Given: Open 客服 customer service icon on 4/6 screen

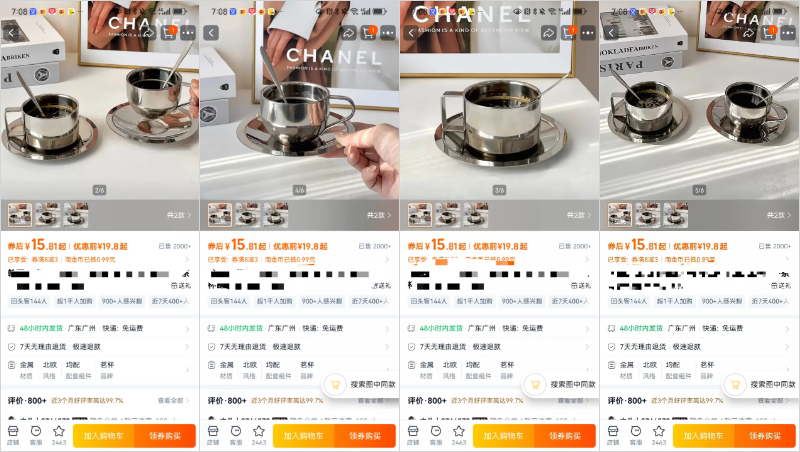Looking at the screenshot, I should [236, 436].
